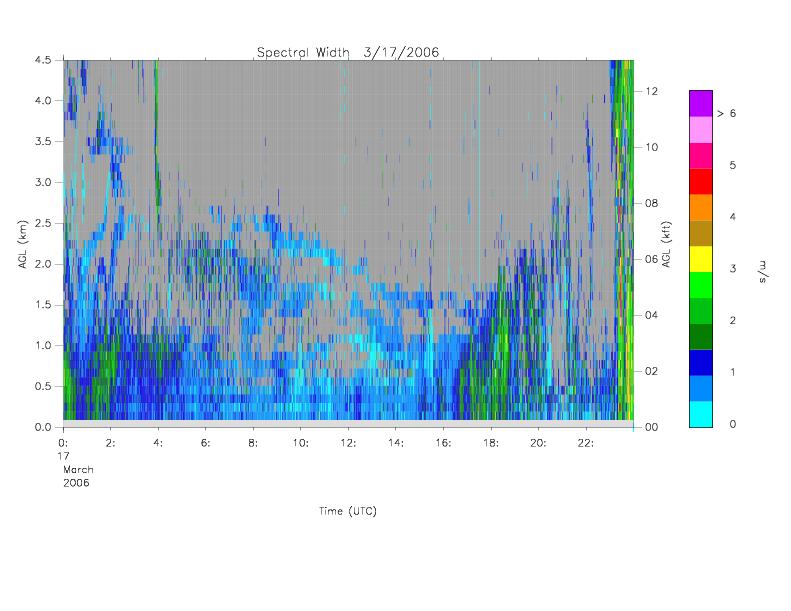Click the '12' kft tick label
The height and width of the screenshot is (611, 791).
pos(651,91)
